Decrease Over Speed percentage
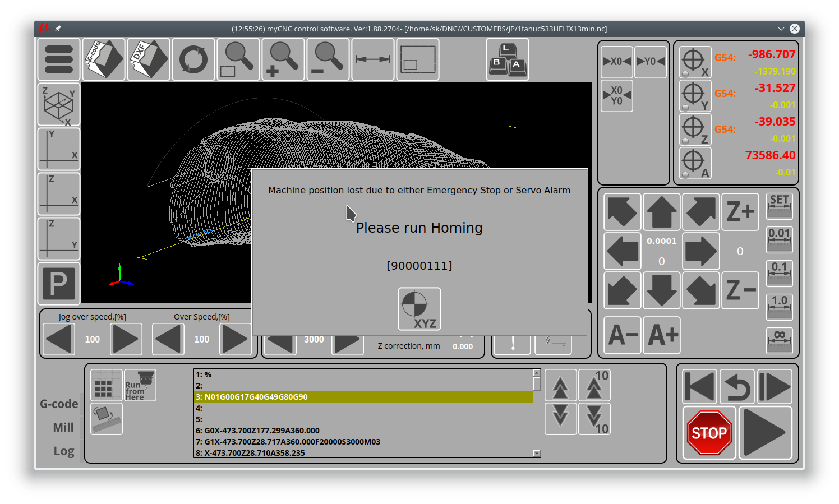839x504 pixels. coord(168,339)
